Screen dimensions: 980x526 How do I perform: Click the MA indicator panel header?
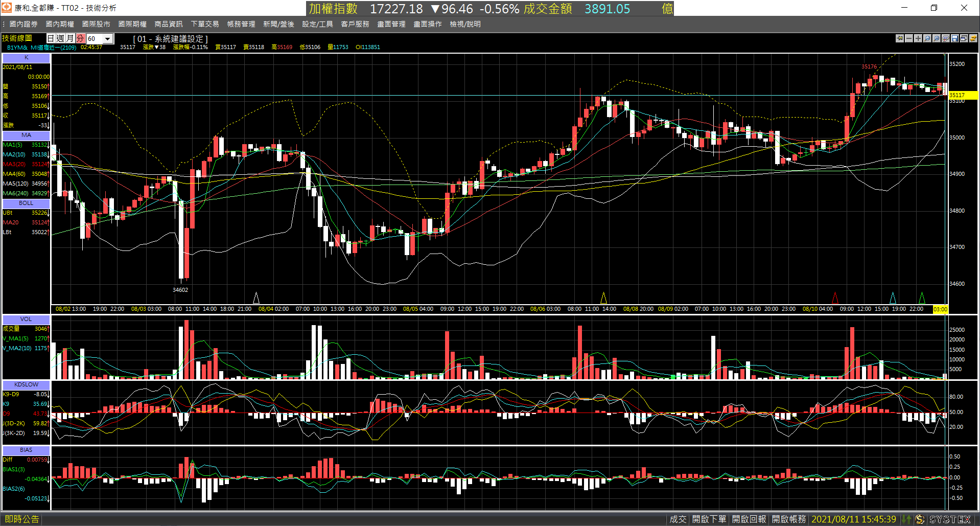(26, 135)
